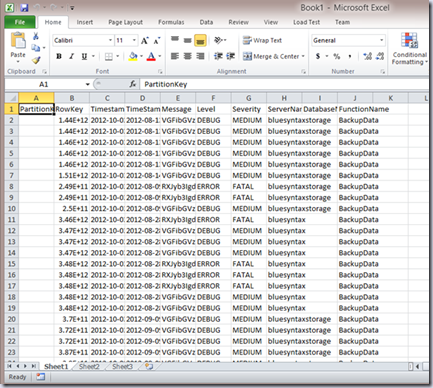Image resolution: width=433 pixels, height=388 pixels.
Task: Click Decrease Indent icon
Action: point(218,56)
